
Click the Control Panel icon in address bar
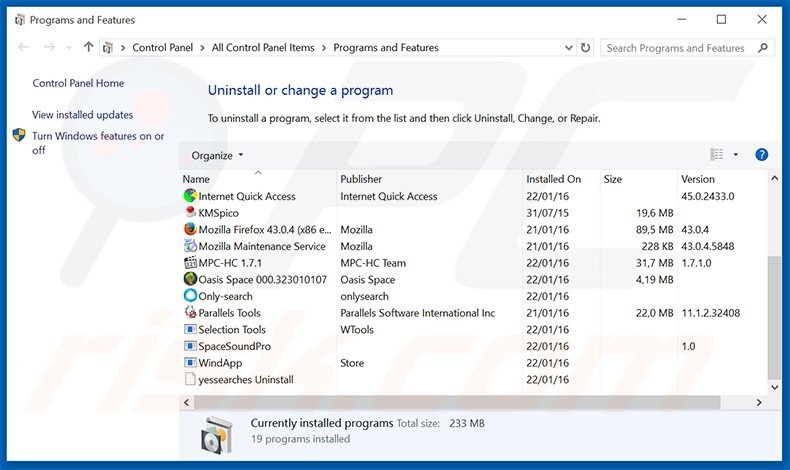[x=107, y=48]
